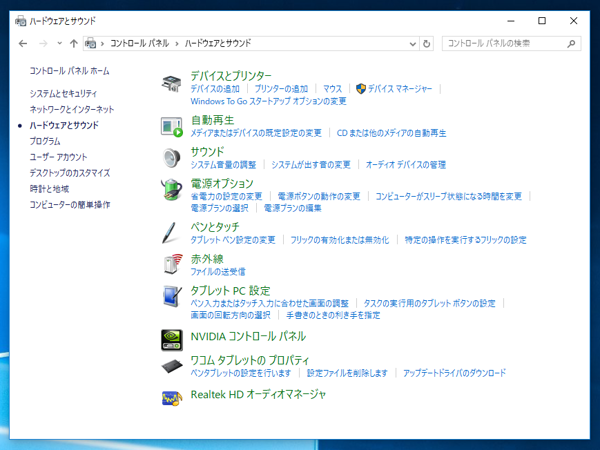
Task: Refresh the control panel view
Action: coord(426,44)
